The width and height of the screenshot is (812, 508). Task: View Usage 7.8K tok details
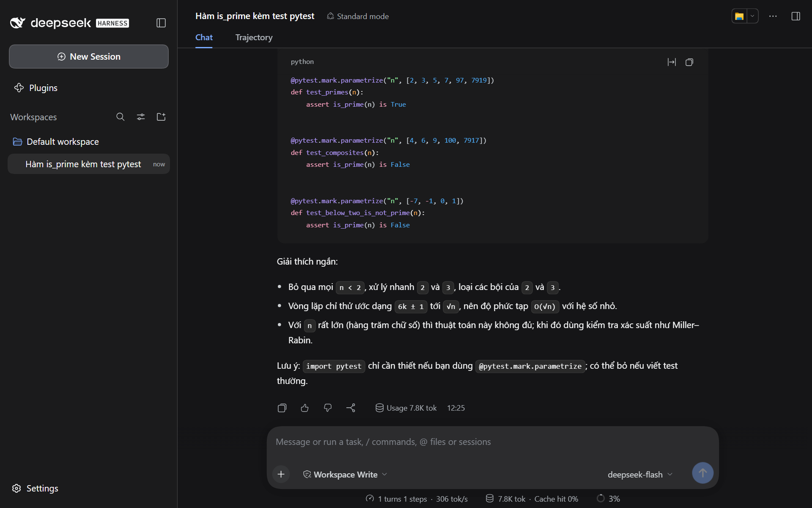[406, 408]
